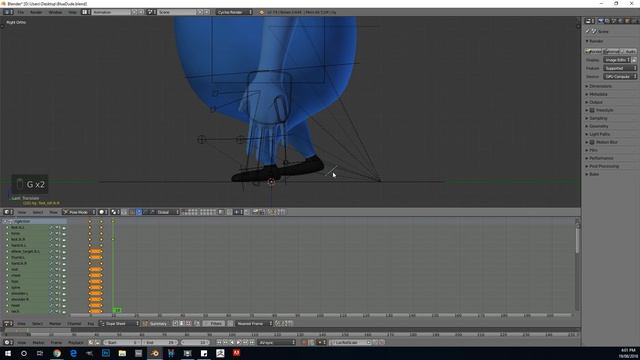Enable the Motion Blur checkbox

tap(592, 142)
